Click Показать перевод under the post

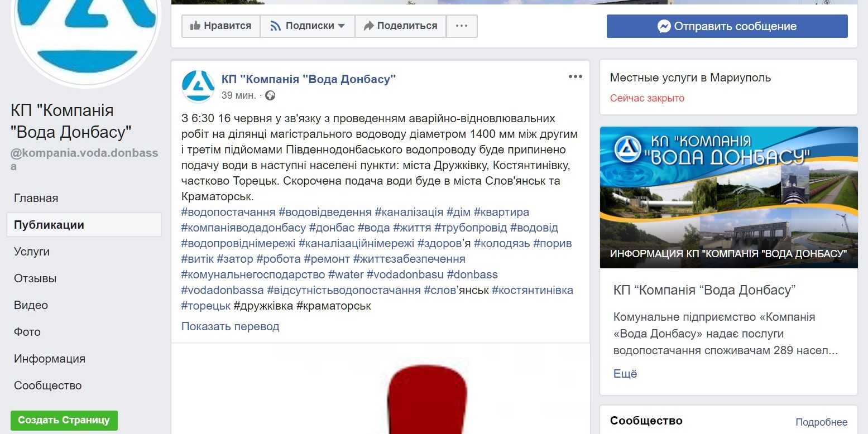(230, 326)
